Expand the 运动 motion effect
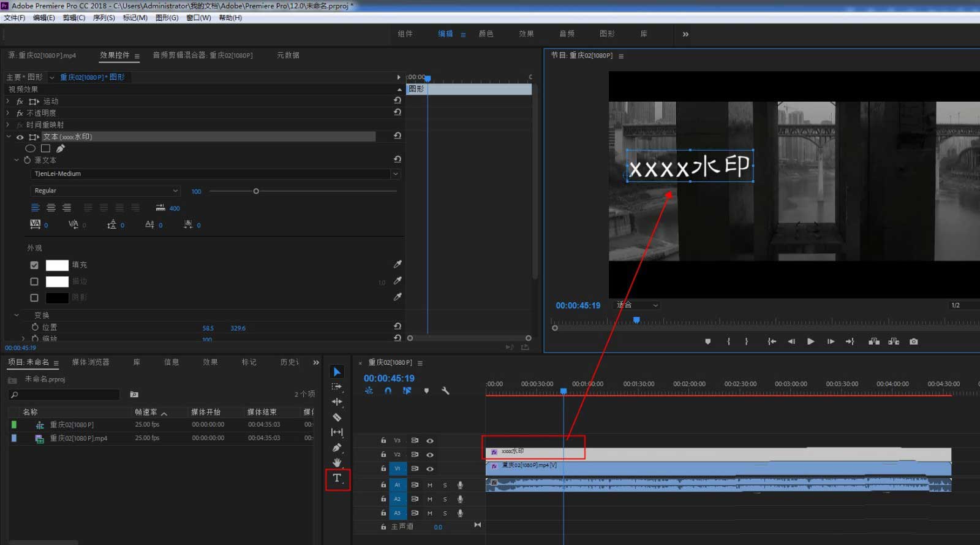 tap(8, 101)
